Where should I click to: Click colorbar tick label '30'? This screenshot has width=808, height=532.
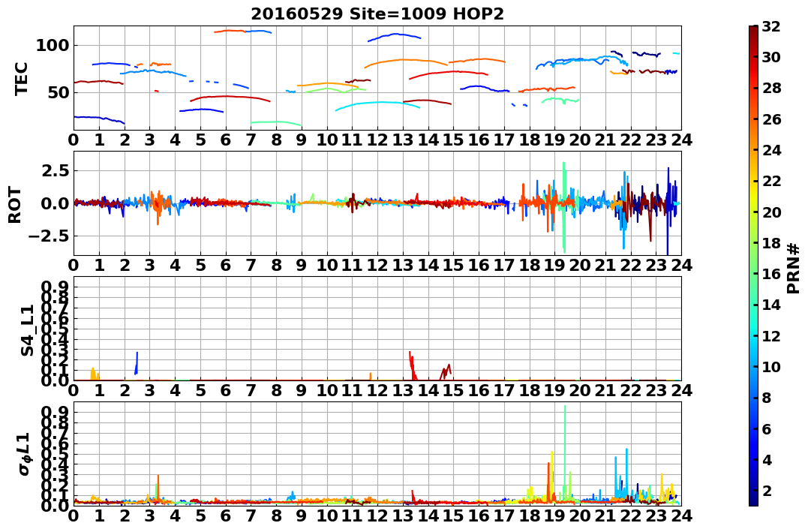[771, 57]
